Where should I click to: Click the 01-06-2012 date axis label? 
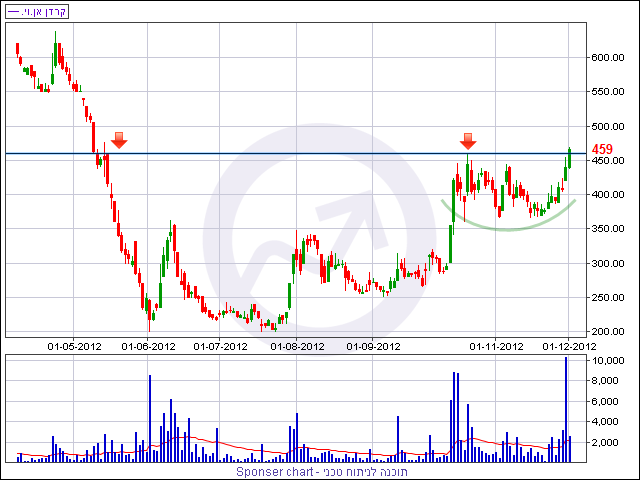148,347
